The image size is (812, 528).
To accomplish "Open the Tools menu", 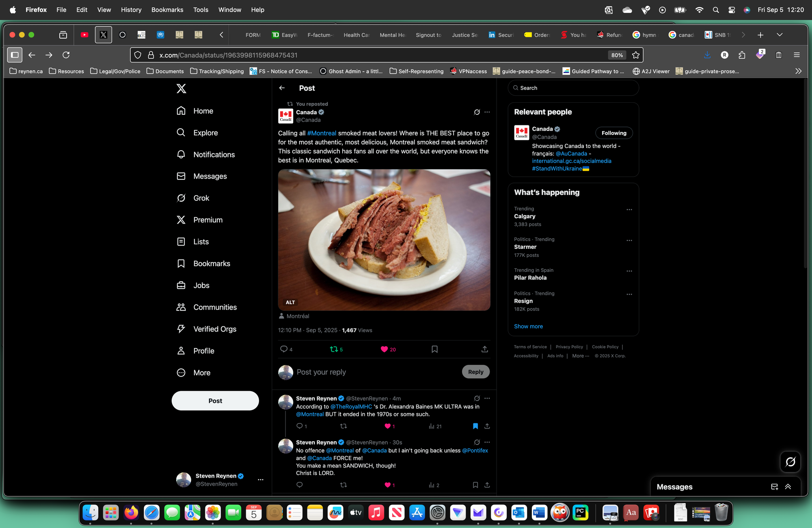I will [x=201, y=10].
